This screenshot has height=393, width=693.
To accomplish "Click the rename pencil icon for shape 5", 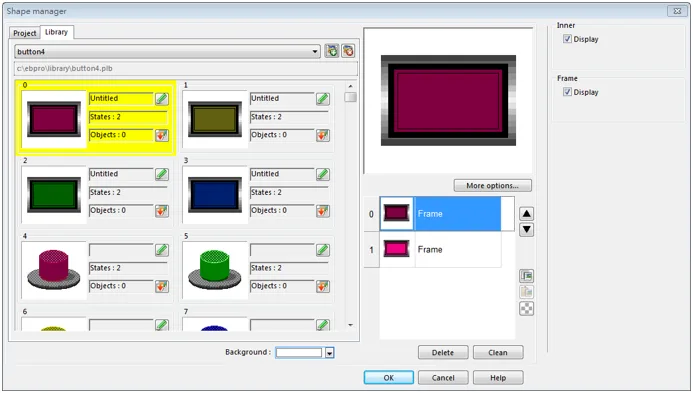I will pyautogui.click(x=323, y=250).
